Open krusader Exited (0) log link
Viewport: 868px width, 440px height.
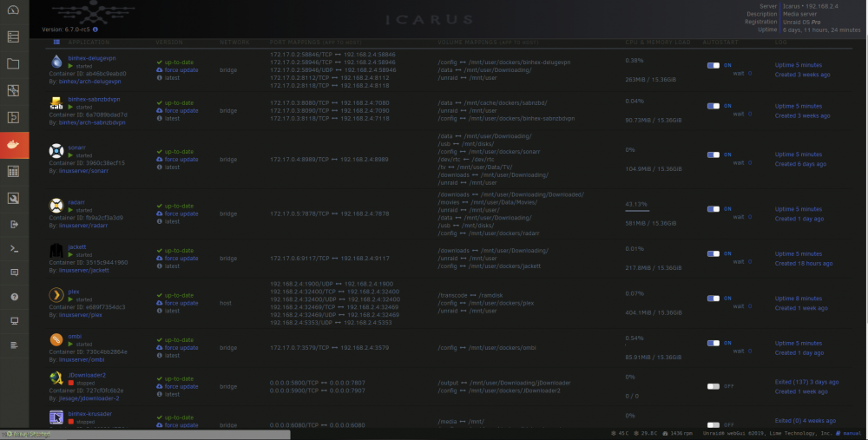[806, 421]
